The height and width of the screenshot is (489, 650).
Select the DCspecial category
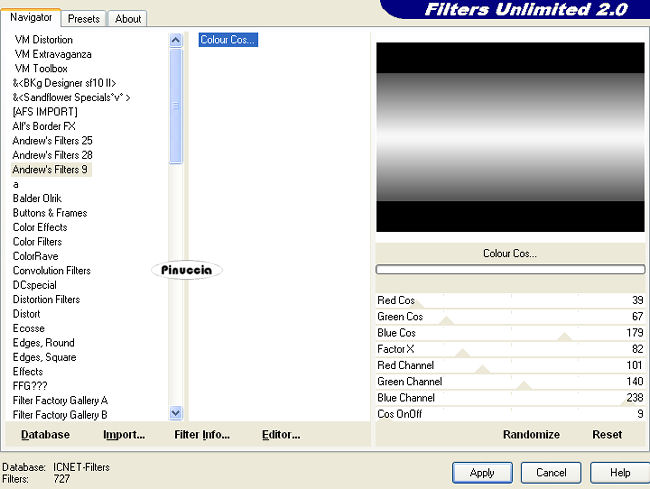[x=35, y=285]
